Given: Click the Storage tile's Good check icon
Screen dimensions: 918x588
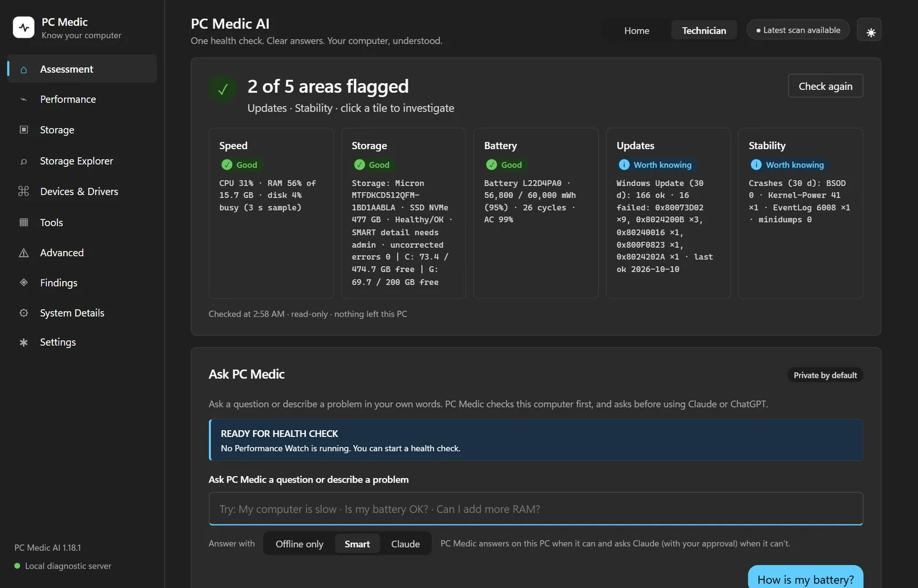Looking at the screenshot, I should (x=359, y=165).
